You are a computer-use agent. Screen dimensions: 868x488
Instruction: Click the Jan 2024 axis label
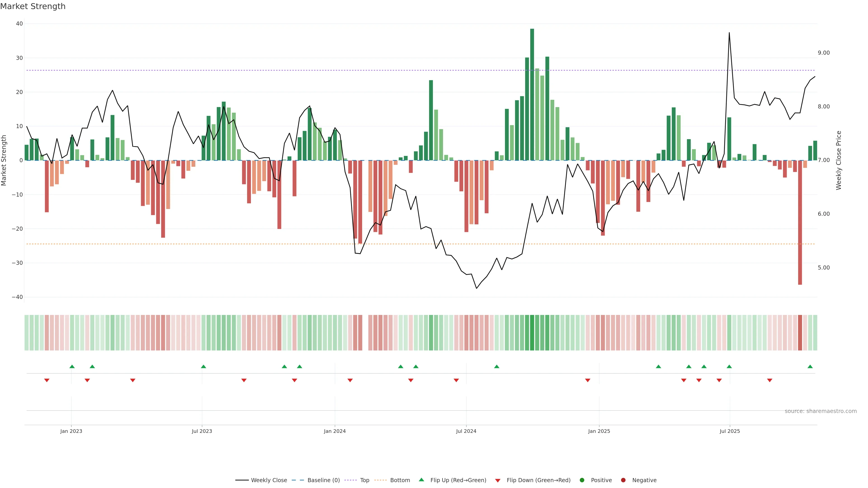tap(335, 431)
